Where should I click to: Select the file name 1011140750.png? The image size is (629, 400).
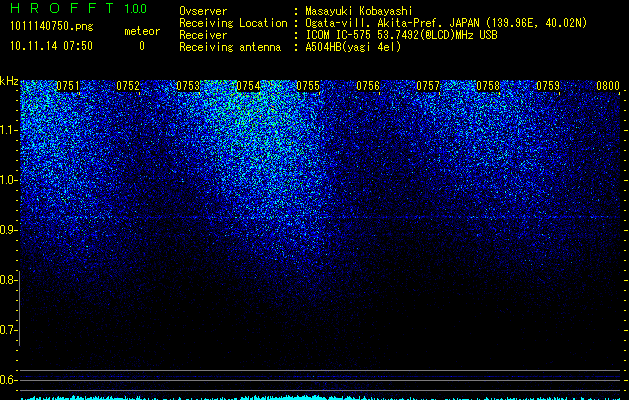pos(52,27)
